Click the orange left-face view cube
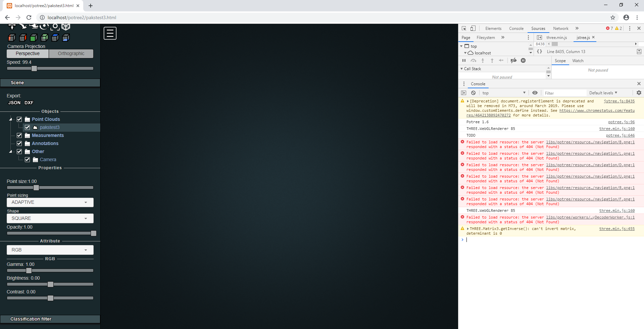Viewport: 644px width, 329px height. pyautogui.click(x=12, y=38)
